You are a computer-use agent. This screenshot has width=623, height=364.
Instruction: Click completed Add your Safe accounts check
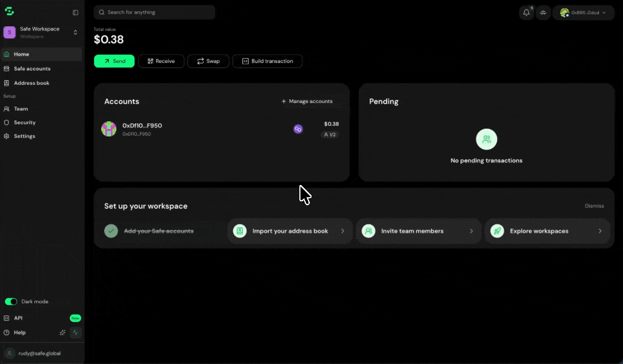[x=111, y=231]
